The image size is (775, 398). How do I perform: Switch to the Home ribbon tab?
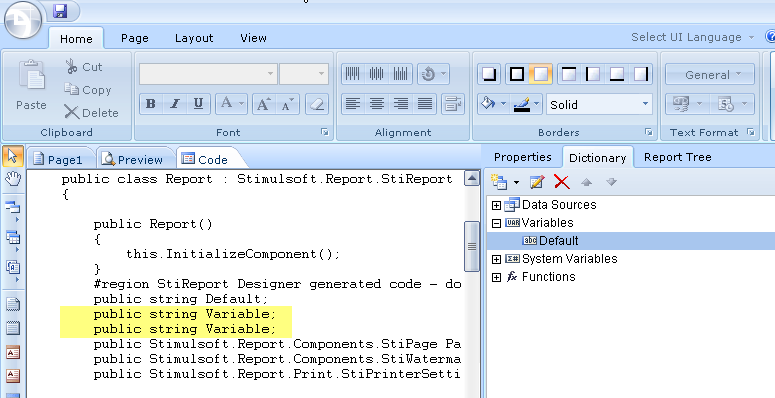76,39
